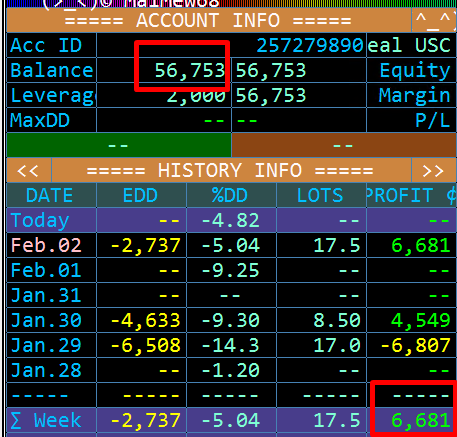Screen dimensions: 457x437
Task: Select the Jan.29 date row
Action: tap(46, 345)
